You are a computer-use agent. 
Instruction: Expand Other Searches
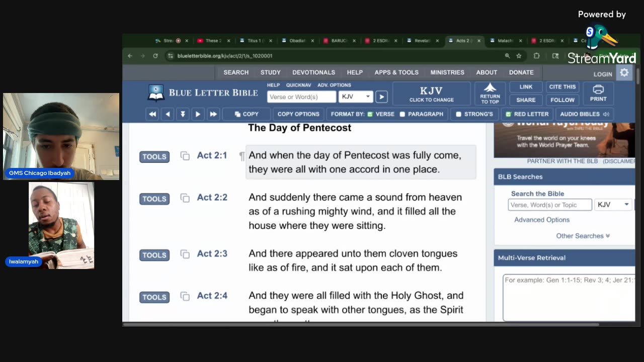583,236
